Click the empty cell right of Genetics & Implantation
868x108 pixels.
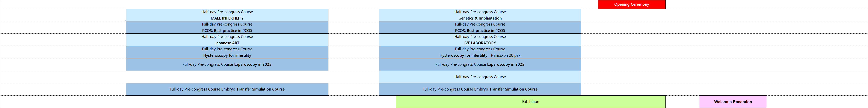724,15
